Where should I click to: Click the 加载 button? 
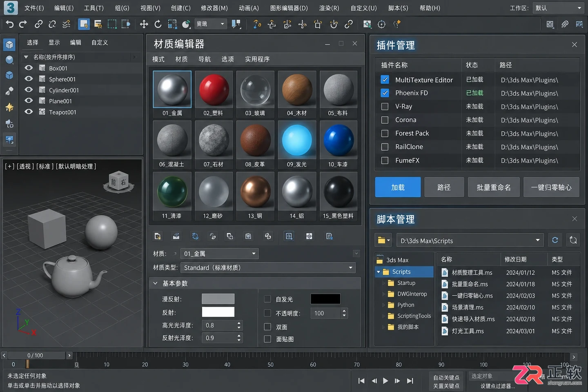[x=398, y=187]
